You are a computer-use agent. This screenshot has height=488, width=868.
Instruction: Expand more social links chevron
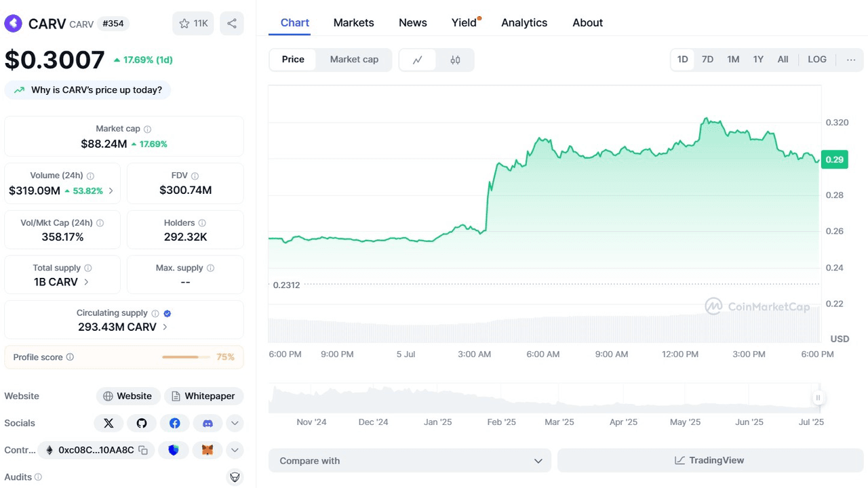235,423
